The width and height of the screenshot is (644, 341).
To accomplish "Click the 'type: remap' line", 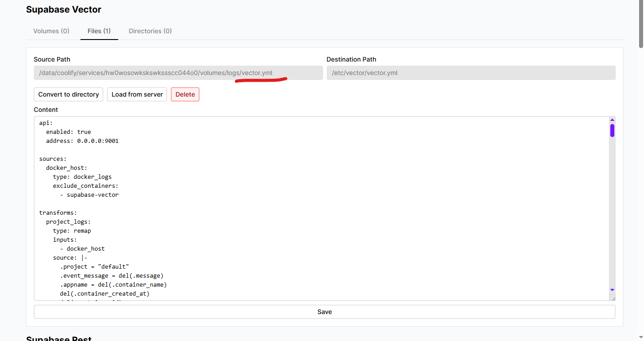I will (x=72, y=231).
